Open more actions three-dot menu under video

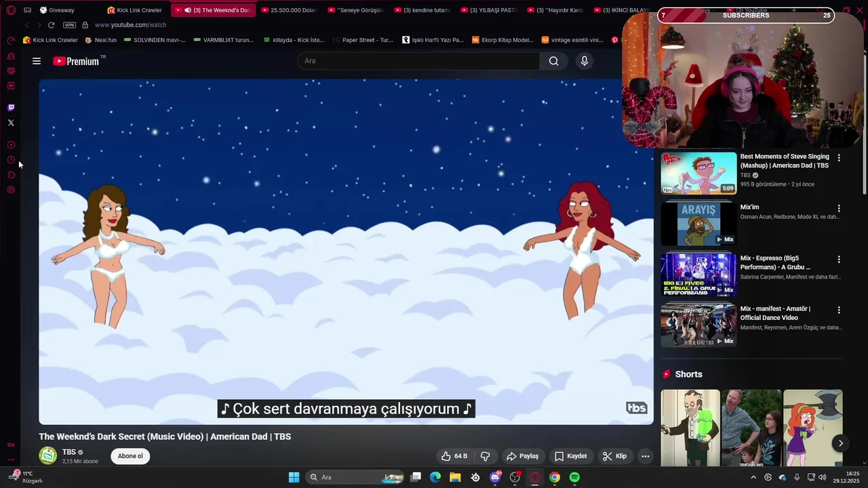[646, 456]
